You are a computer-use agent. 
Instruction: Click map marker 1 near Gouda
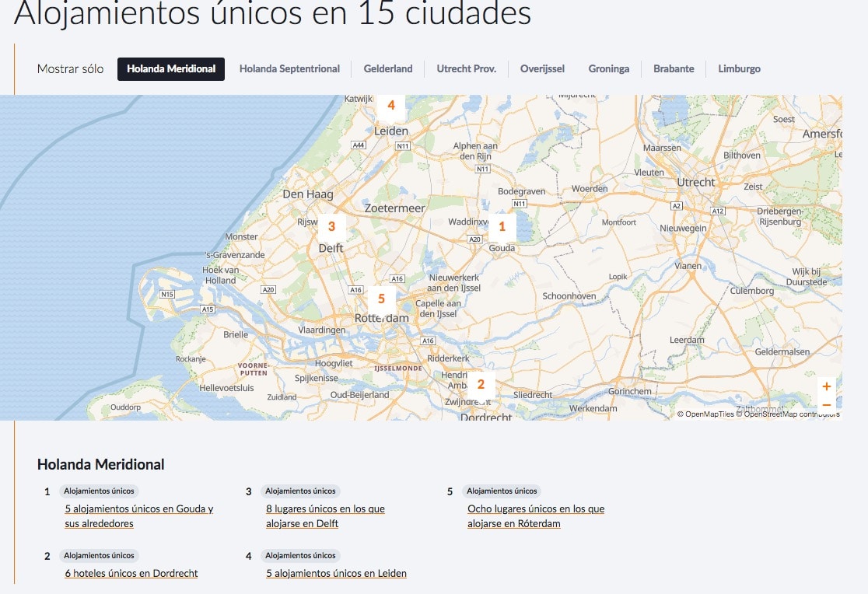pos(502,227)
